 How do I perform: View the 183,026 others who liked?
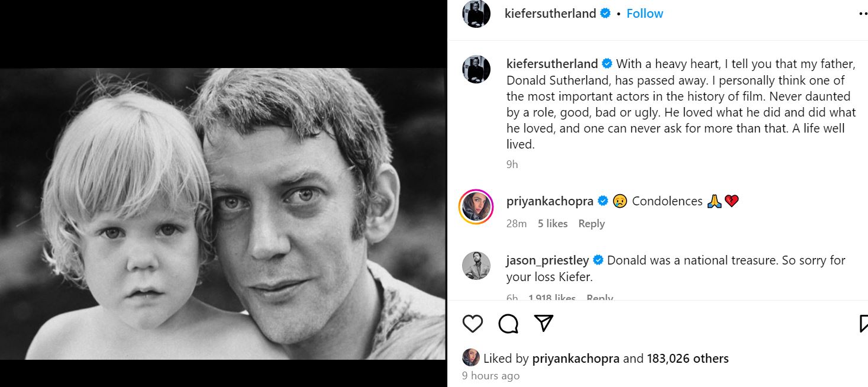pyautogui.click(x=688, y=359)
